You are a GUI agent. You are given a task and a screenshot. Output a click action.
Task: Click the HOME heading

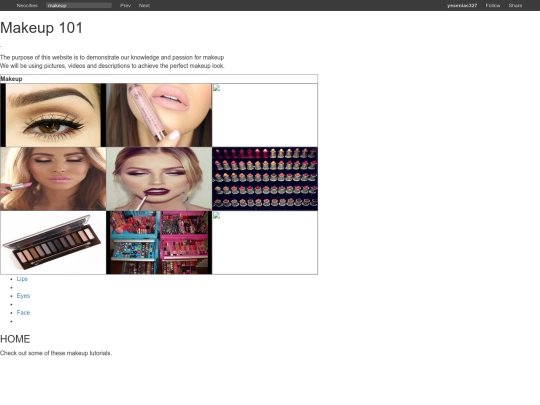pyautogui.click(x=15, y=339)
